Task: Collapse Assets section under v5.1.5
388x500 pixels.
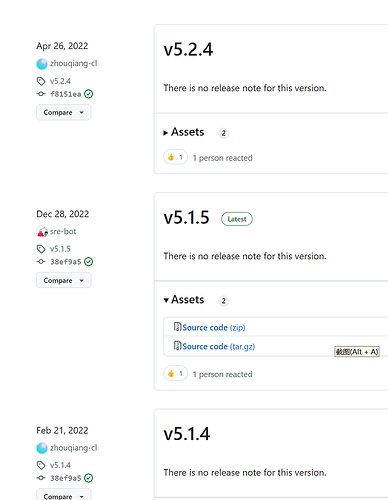Action: [184, 300]
